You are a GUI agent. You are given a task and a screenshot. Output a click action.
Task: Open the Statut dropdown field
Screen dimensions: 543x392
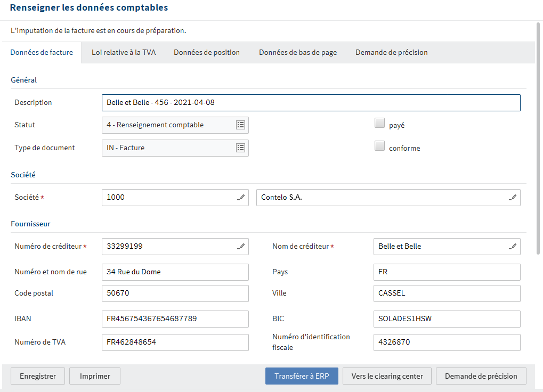[x=168, y=125]
